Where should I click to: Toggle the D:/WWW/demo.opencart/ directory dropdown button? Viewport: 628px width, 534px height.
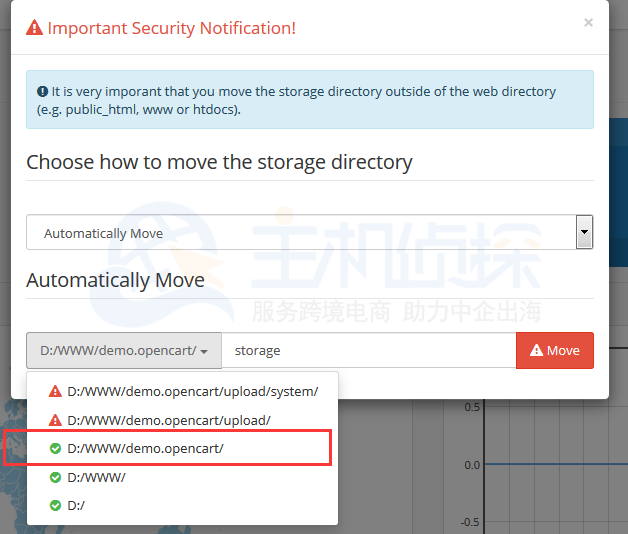(x=124, y=350)
